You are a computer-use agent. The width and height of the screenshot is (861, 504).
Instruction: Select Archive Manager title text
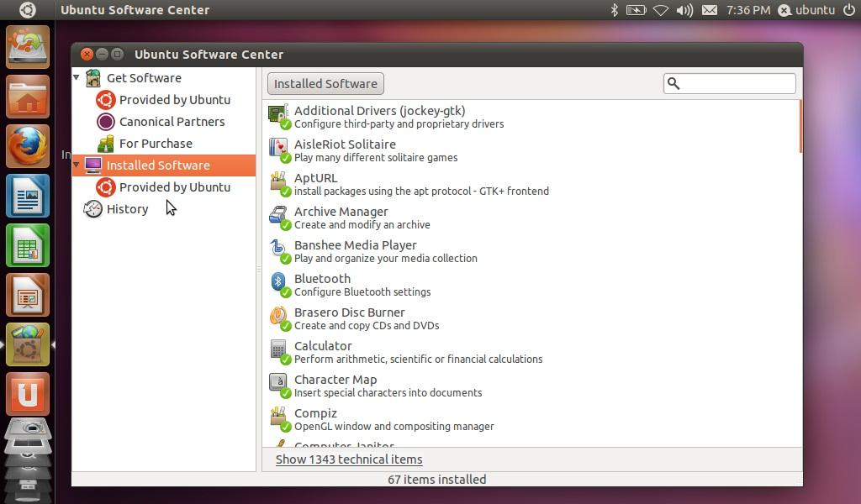(x=341, y=211)
